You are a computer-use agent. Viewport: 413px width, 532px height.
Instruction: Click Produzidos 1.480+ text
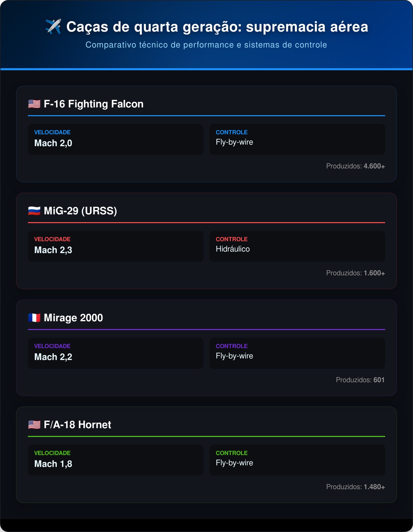(355, 487)
